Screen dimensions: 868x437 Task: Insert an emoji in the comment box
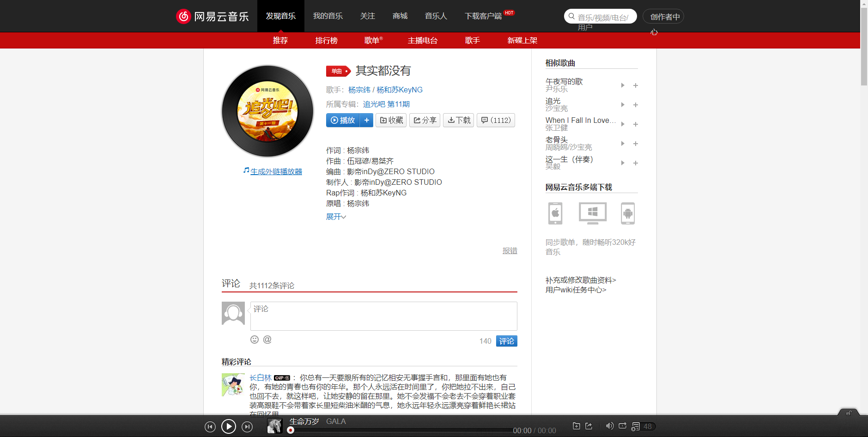coord(255,340)
